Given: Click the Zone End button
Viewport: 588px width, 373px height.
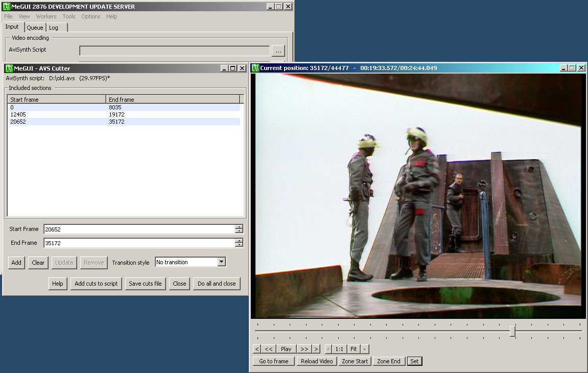Looking at the screenshot, I should pyautogui.click(x=388, y=361).
